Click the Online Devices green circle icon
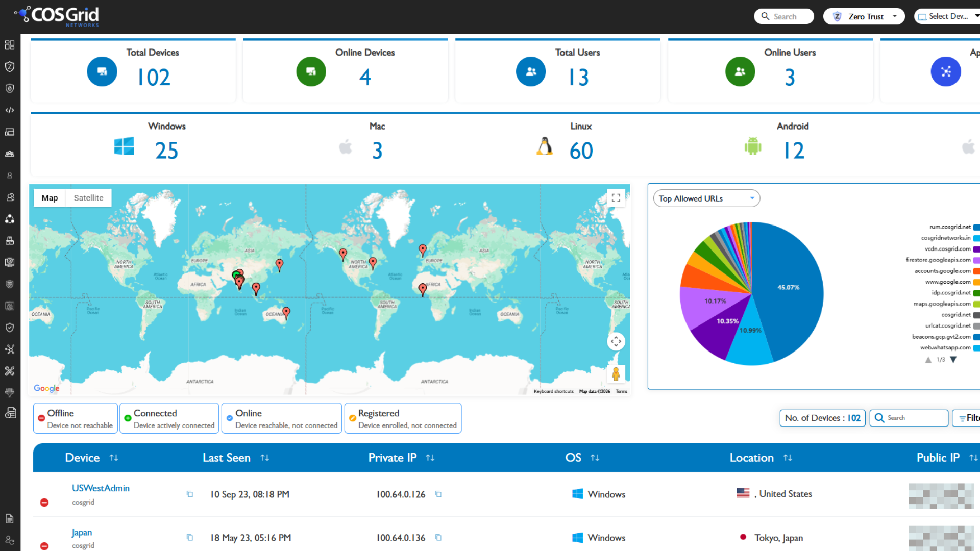The height and width of the screenshot is (551, 980). click(311, 71)
